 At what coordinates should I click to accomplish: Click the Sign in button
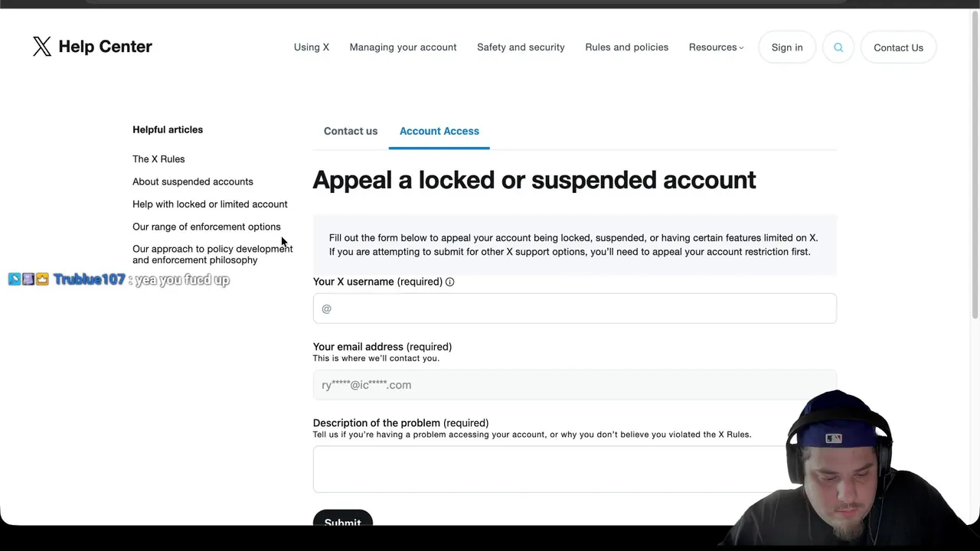787,47
